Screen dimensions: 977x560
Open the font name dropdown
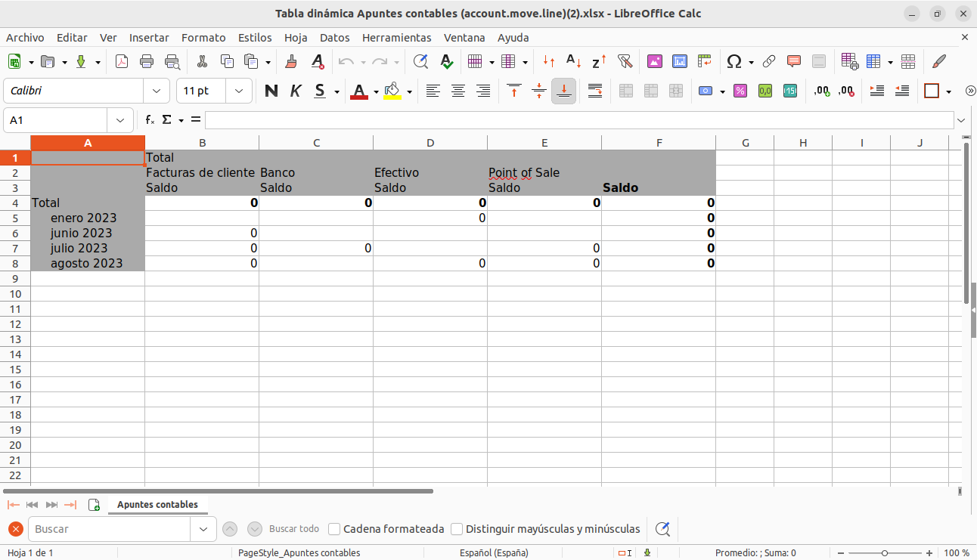point(157,91)
